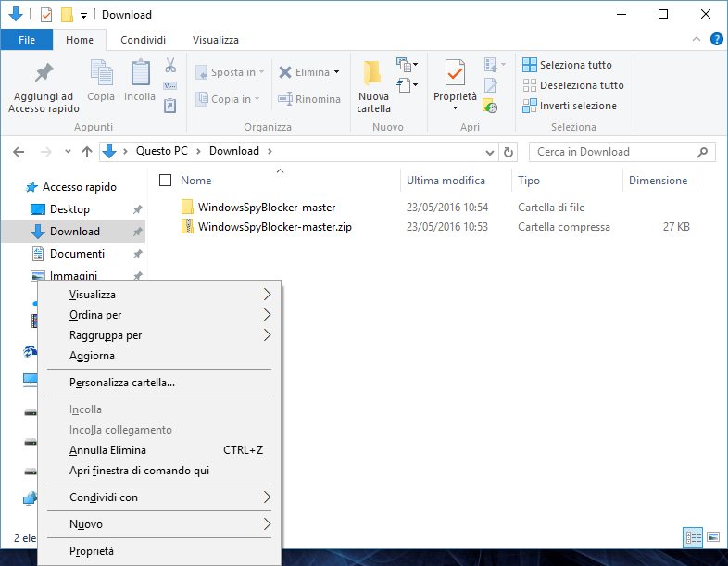
Task: Click the help question mark icon
Action: pos(716,39)
